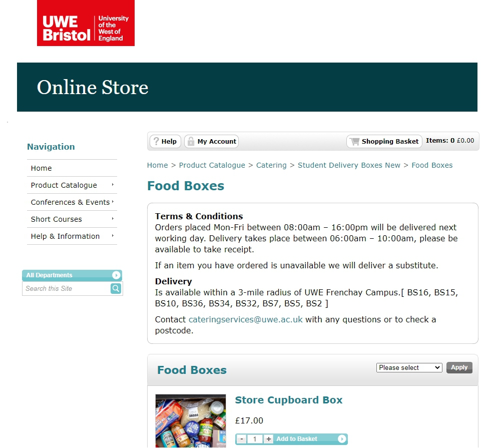Image resolution: width=503 pixels, height=448 pixels.
Task: Open My Account with the padlock button
Action: (x=211, y=142)
